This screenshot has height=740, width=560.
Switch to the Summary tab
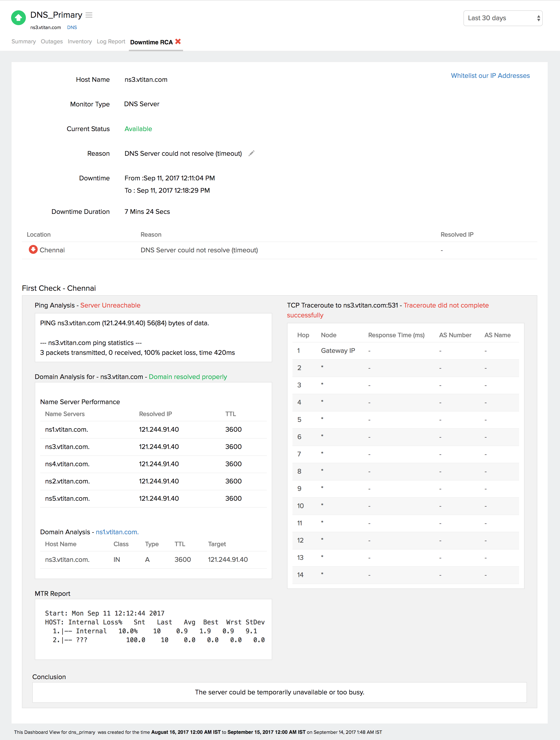23,41
